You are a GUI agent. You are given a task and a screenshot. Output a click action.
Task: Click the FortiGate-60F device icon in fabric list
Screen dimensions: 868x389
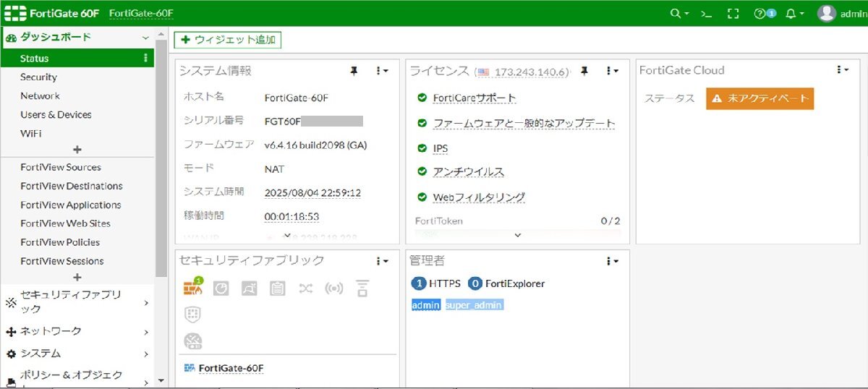(190, 368)
